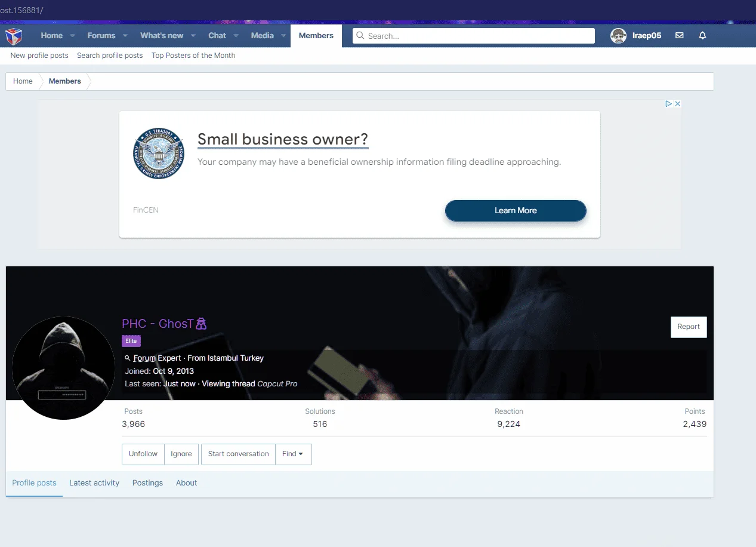Click the Report button
This screenshot has width=756, height=547.
point(689,327)
